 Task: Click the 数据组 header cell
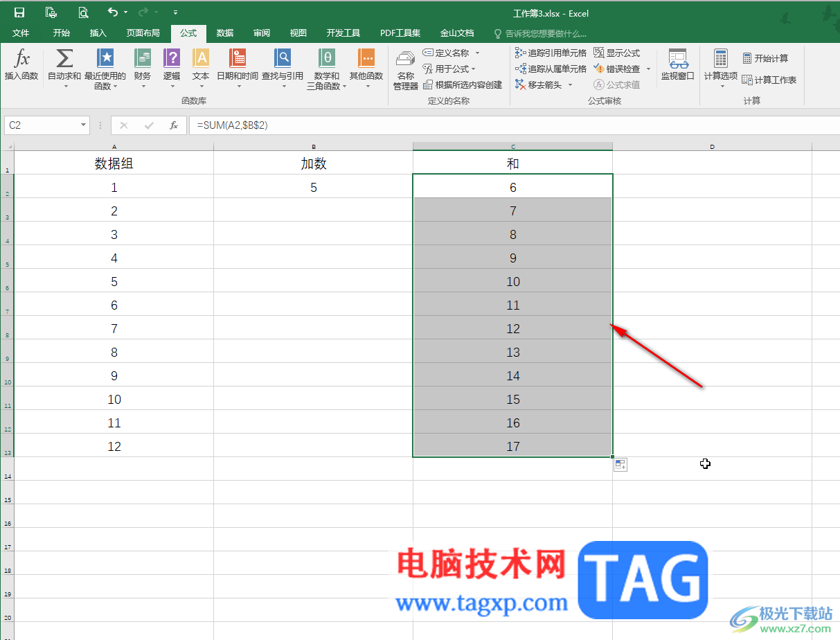pyautogui.click(x=114, y=163)
